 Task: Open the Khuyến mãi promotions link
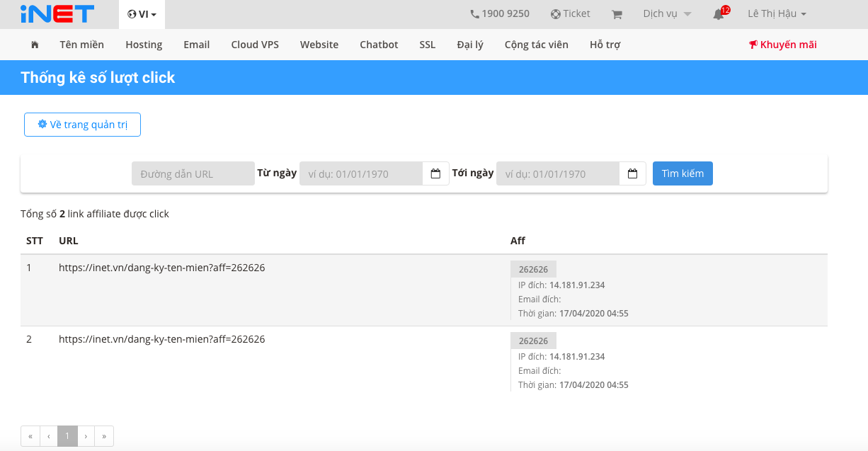pyautogui.click(x=782, y=45)
